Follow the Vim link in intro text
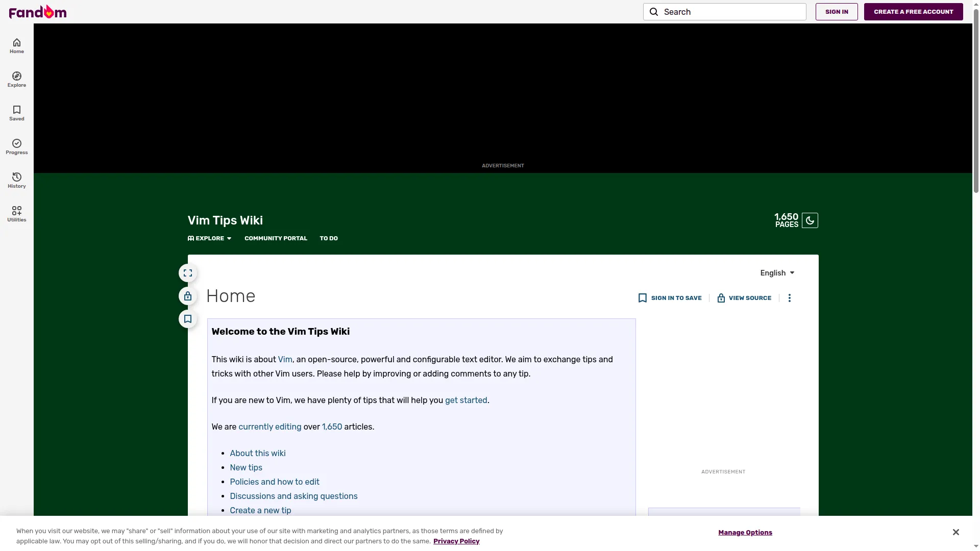The height and width of the screenshot is (551, 980). (285, 360)
